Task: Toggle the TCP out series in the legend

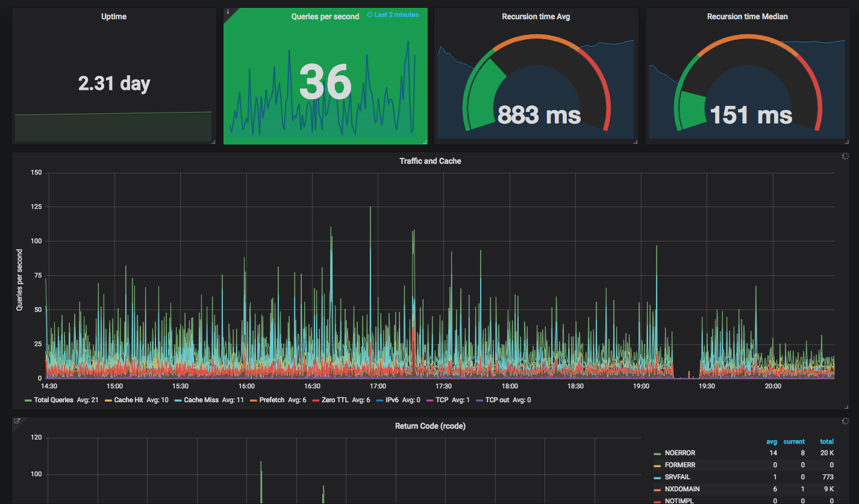Action: click(498, 400)
